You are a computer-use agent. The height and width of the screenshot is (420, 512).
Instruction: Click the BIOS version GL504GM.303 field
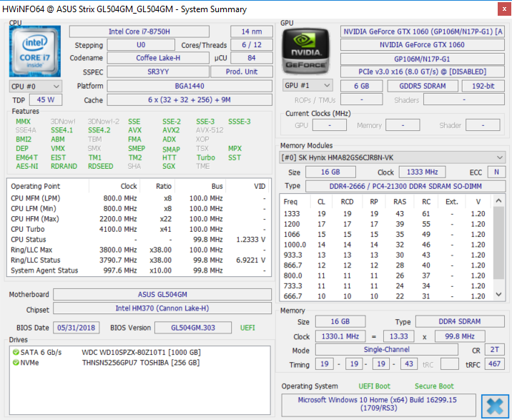click(193, 328)
